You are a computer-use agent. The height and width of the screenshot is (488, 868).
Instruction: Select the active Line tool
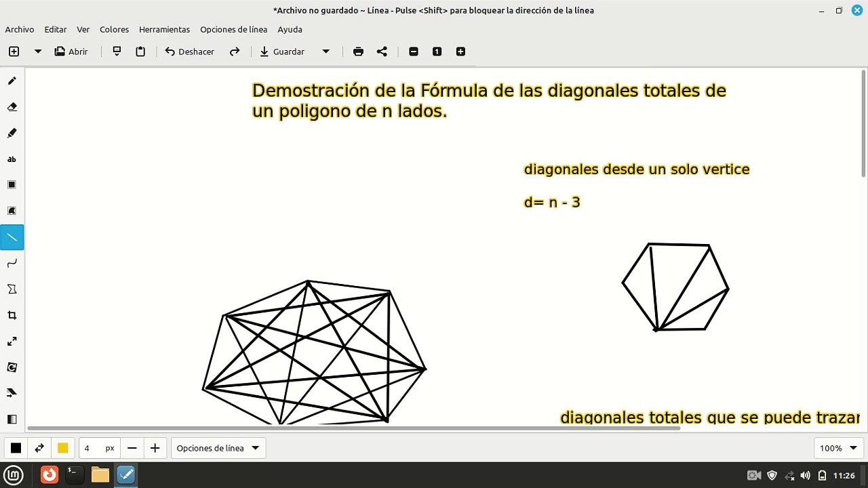12,237
